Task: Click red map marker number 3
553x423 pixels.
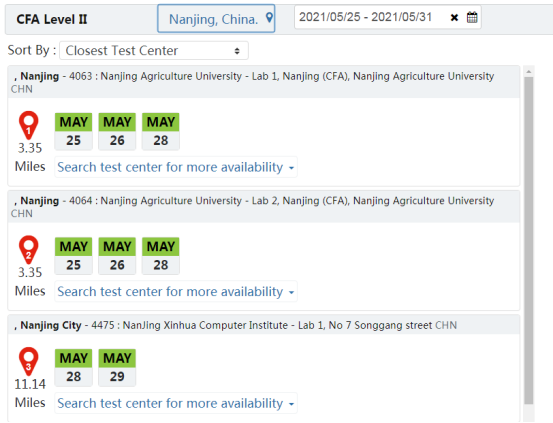Action: click(29, 361)
